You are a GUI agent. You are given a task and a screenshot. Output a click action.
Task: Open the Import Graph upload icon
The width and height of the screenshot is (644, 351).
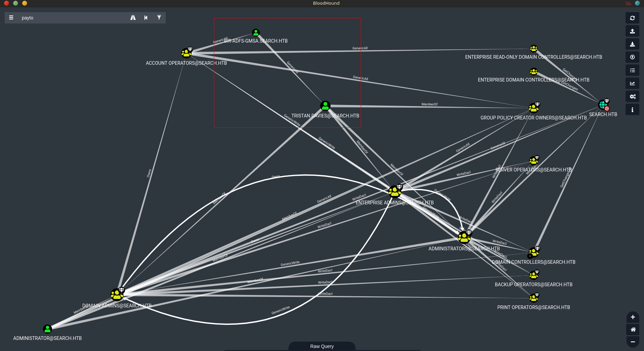(x=632, y=31)
